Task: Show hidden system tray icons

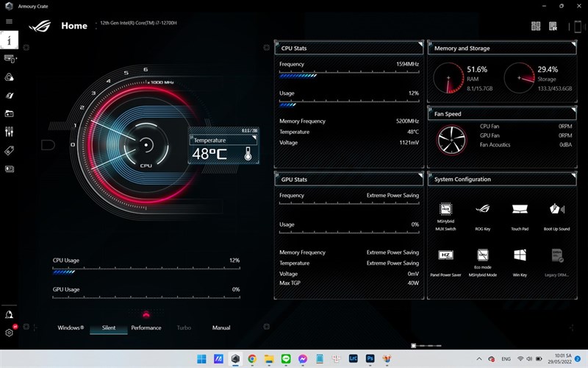Action: coord(479,359)
